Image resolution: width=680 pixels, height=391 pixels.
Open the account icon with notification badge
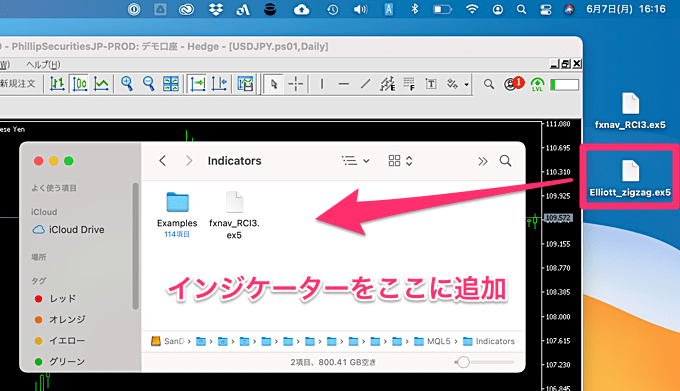(513, 84)
